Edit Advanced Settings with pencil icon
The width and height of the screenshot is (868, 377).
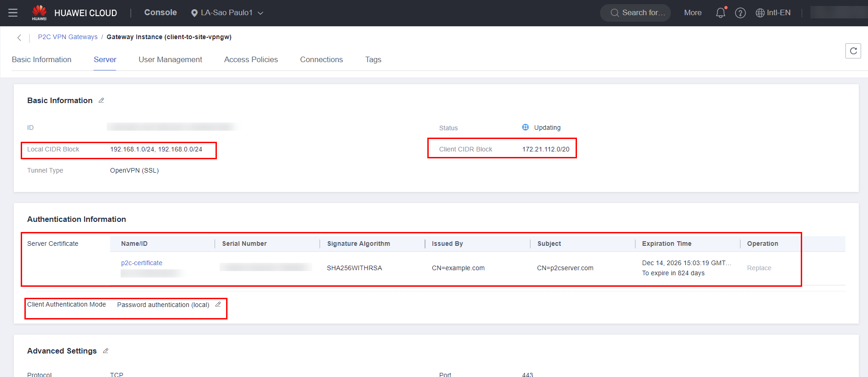point(105,351)
